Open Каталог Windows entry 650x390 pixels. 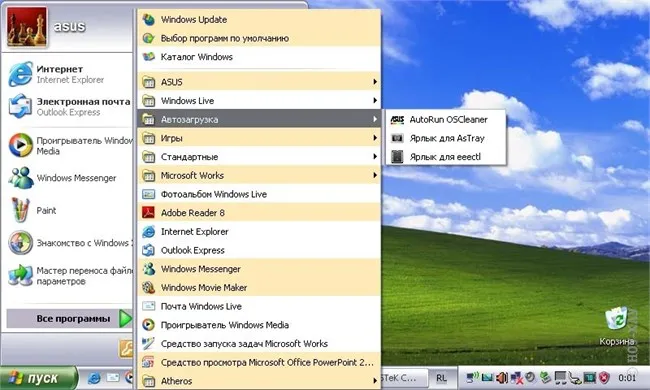click(x=259, y=57)
